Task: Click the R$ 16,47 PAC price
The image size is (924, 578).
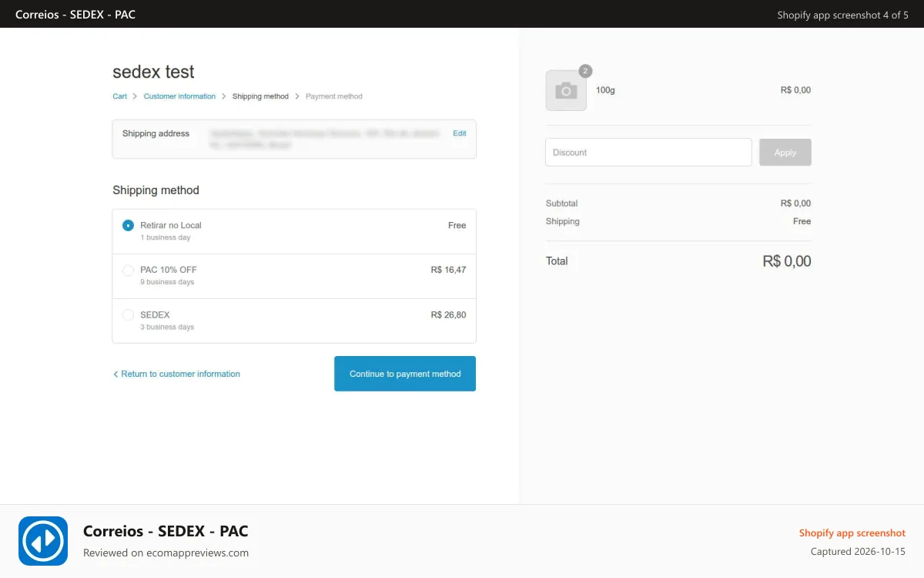Action: [448, 270]
